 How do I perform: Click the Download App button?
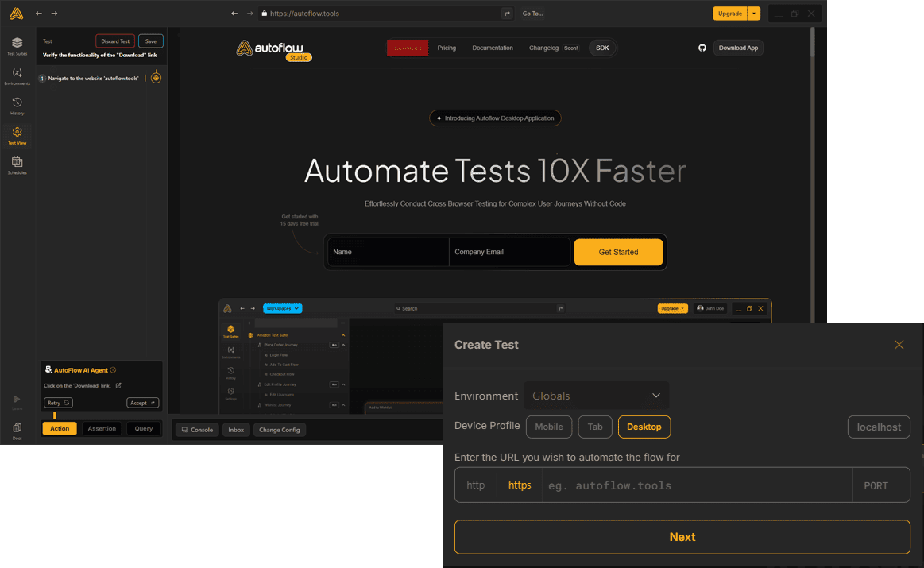[738, 48]
